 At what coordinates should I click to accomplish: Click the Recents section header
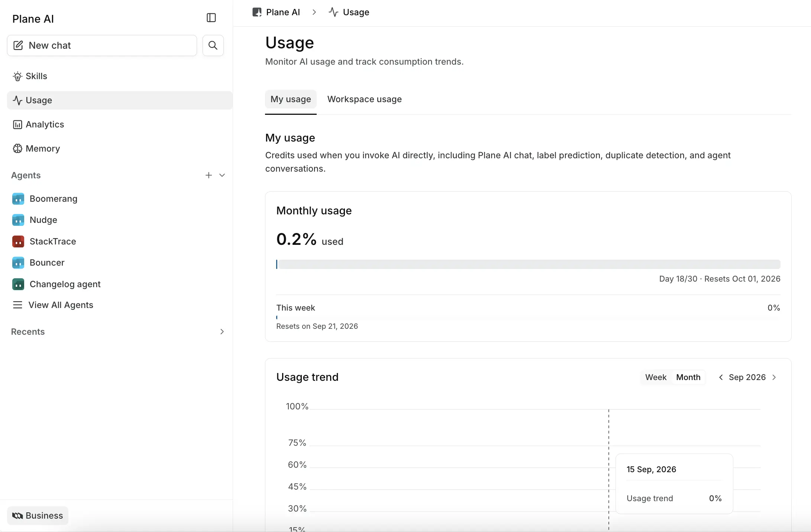point(28,332)
